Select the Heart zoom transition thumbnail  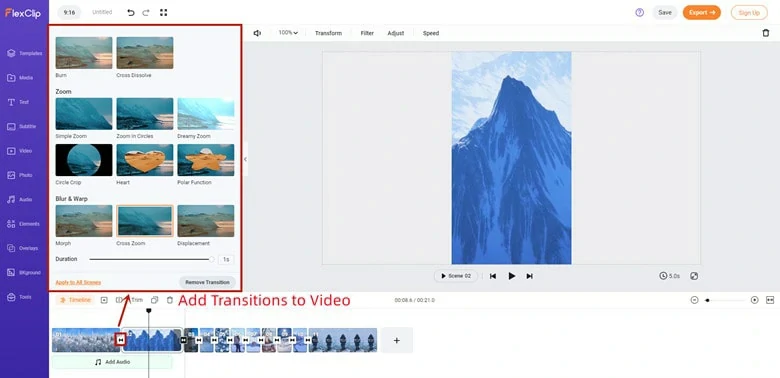pos(145,160)
